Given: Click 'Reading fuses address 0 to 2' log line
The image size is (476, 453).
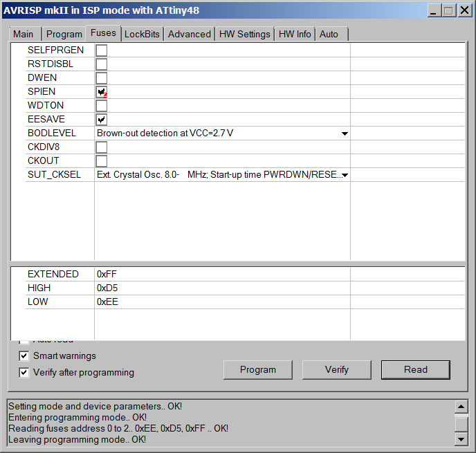Looking at the screenshot, I should (x=118, y=428).
